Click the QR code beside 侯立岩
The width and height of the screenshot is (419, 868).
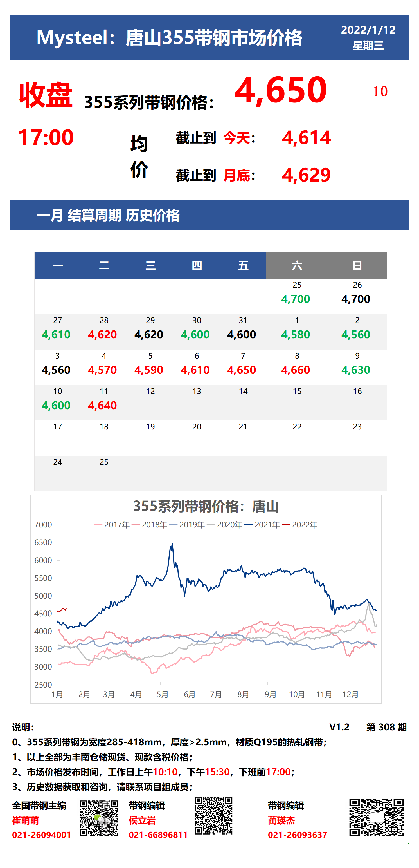[x=213, y=815]
